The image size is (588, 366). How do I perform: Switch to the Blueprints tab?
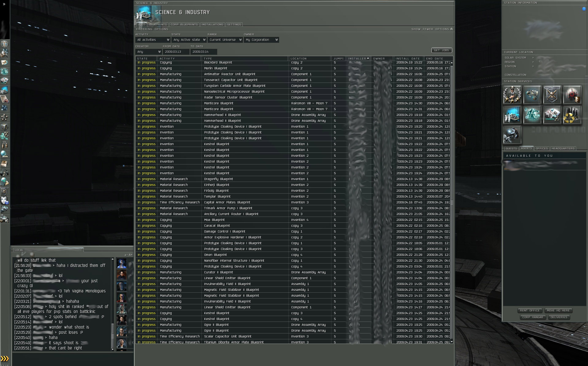[158, 25]
